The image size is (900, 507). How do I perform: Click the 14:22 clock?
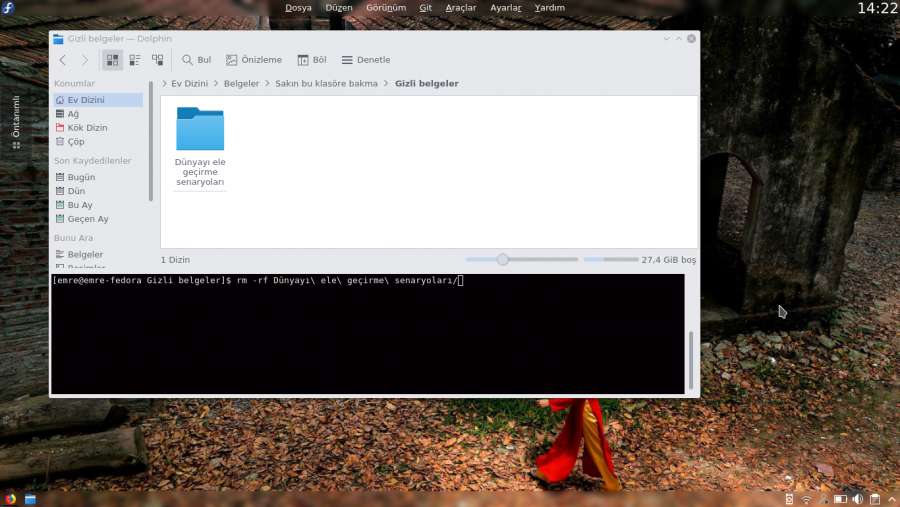(878, 8)
